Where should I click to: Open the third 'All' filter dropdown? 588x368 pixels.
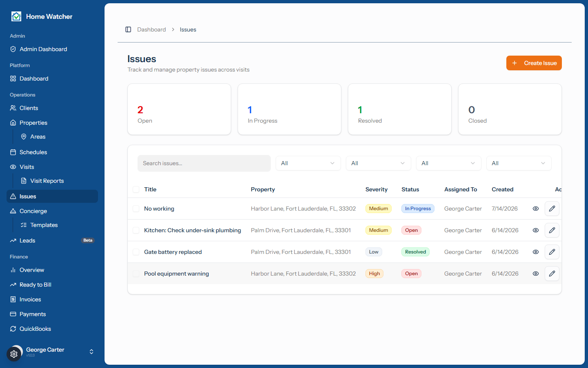coord(449,163)
